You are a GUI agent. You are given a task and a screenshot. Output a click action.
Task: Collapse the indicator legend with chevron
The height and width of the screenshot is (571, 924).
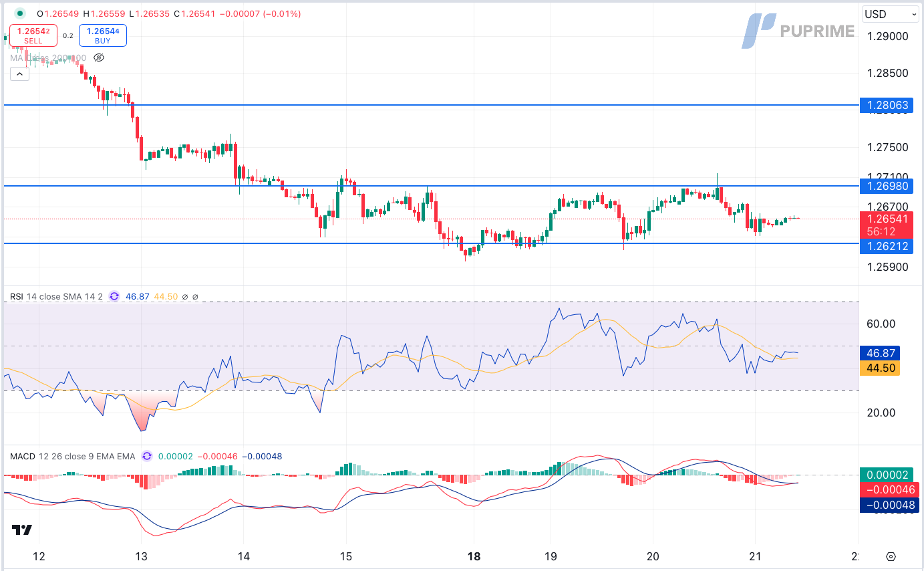click(x=19, y=74)
